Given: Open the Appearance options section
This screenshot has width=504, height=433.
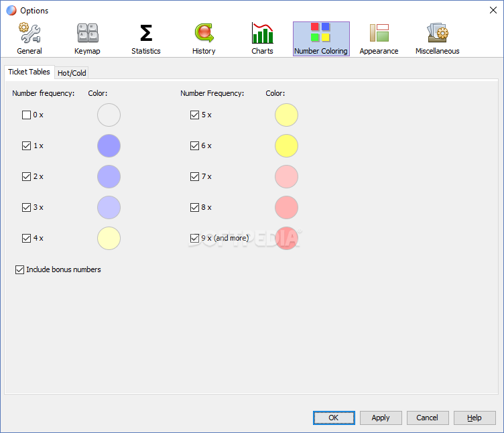Looking at the screenshot, I should point(379,39).
